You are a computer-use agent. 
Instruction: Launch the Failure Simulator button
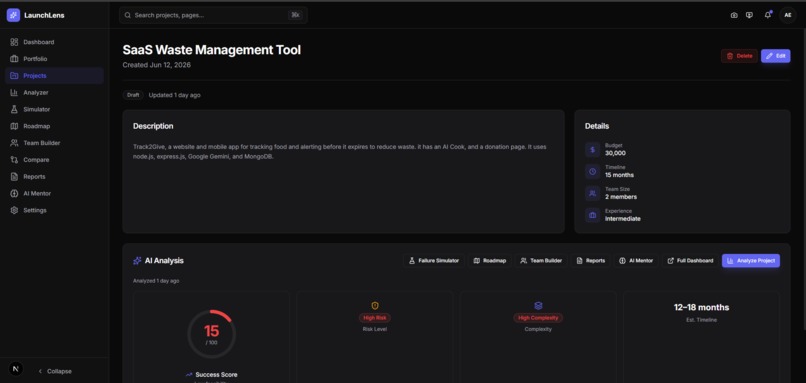pyautogui.click(x=433, y=261)
